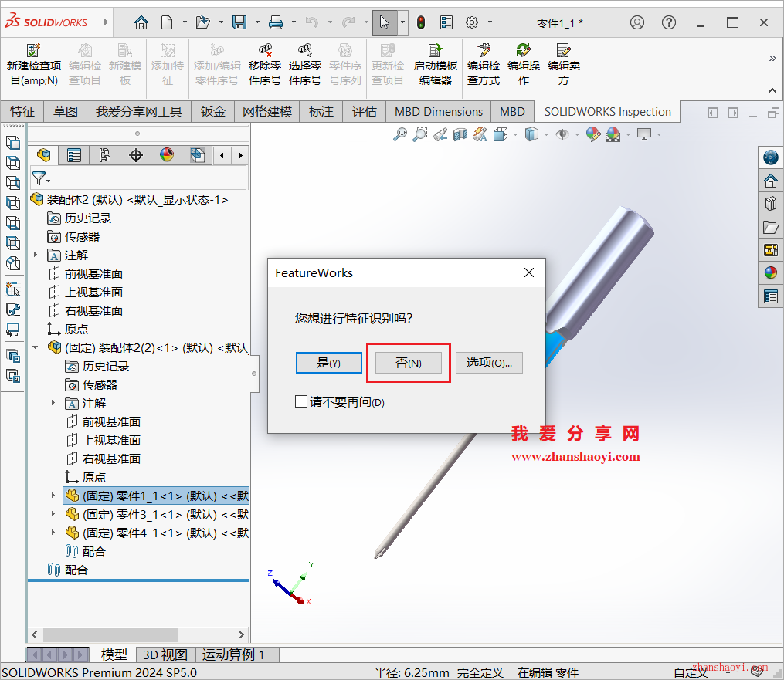Screen dimensions: 784x680
Task: Open the file properties icon beside the traffic light
Action: 446,22
